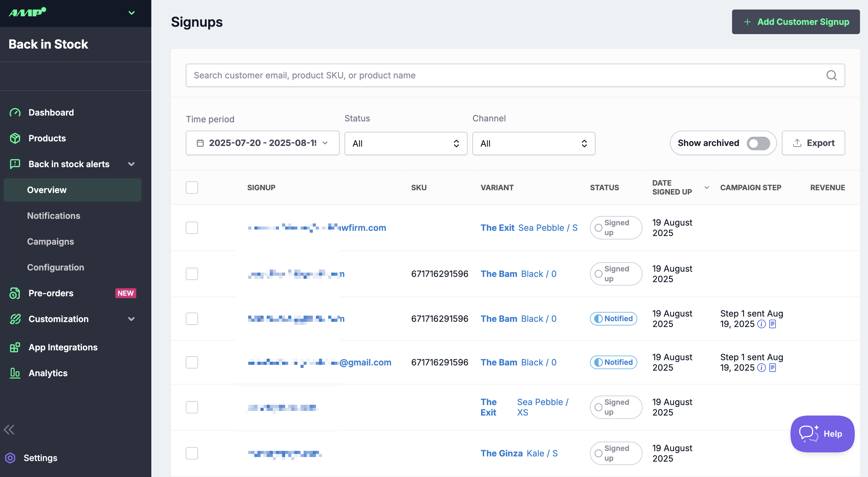Click the document icon in the first Notified row's campaign step
Screen dimensions: 868x477
(x=773, y=324)
